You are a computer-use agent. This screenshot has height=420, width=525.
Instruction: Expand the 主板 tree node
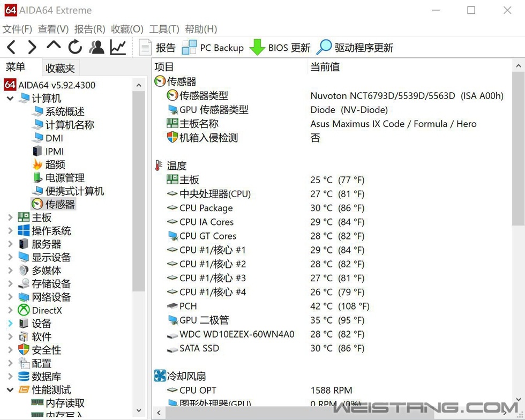[x=10, y=217]
